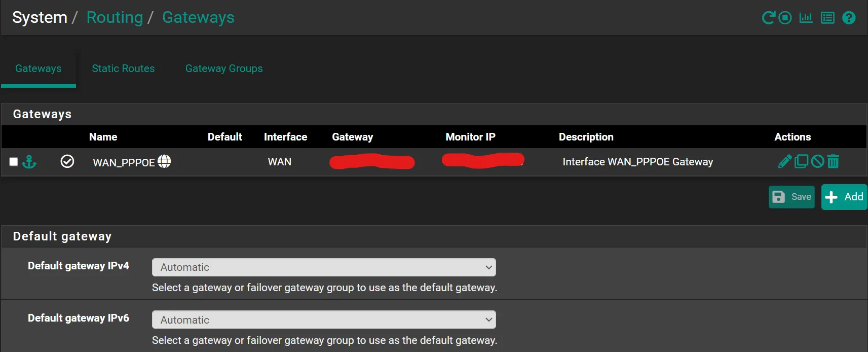Expand the Default gateway IPv6 dropdown
The image size is (868, 352).
(324, 320)
